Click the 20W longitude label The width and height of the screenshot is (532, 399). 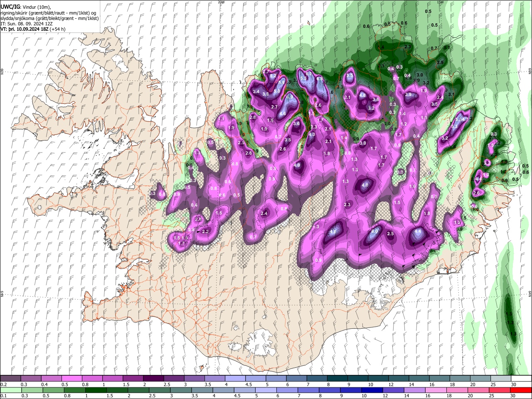click(221, 2)
